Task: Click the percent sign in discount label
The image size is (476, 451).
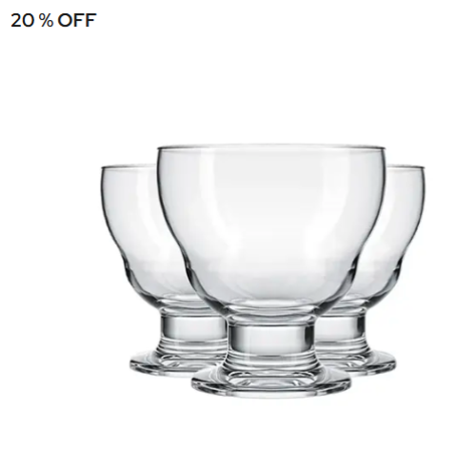Action: tap(47, 21)
